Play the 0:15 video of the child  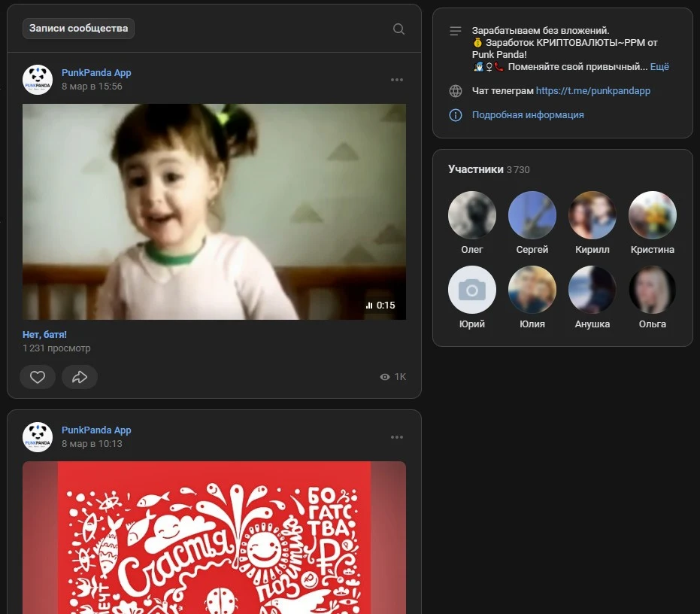coord(214,212)
